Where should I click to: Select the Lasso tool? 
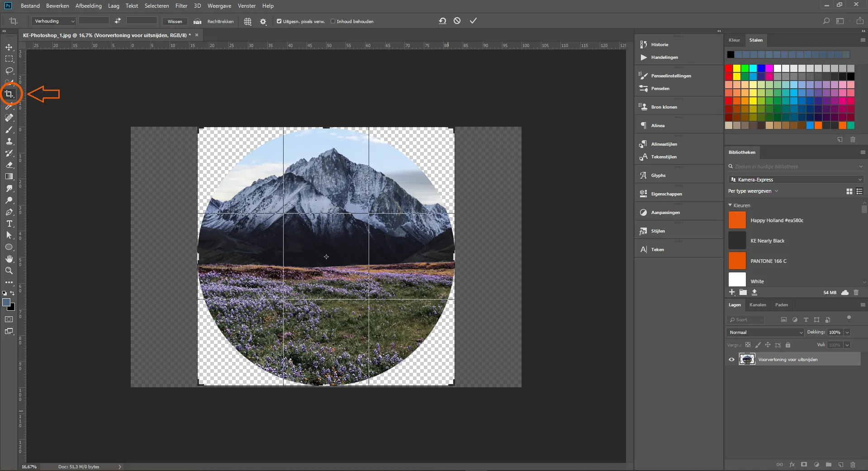tap(9, 71)
